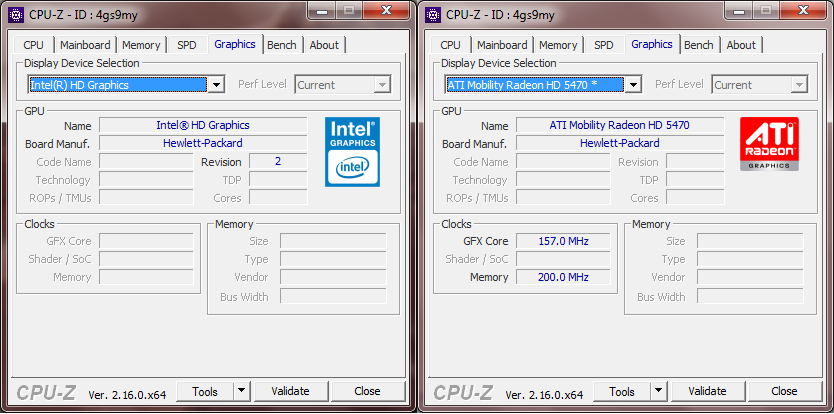Image resolution: width=834 pixels, height=414 pixels.
Task: Open Mainboard tab in left window
Action: coord(85,45)
